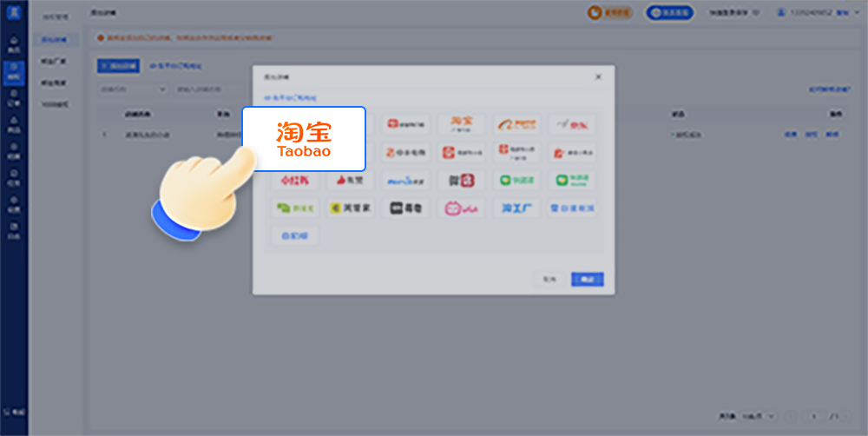Select the black-logo Dewu platform tile
The image size is (868, 436).
click(x=405, y=208)
